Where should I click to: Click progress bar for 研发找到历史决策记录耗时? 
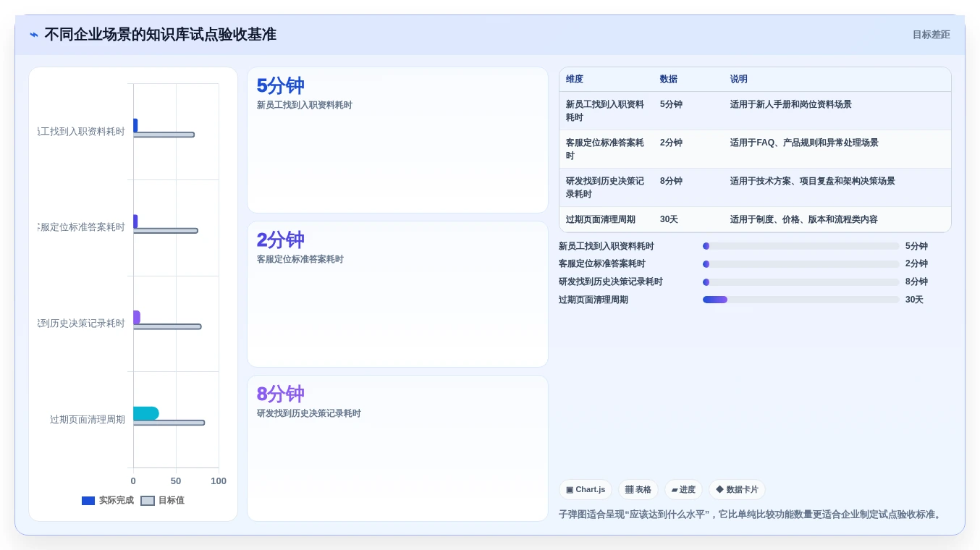(x=801, y=282)
